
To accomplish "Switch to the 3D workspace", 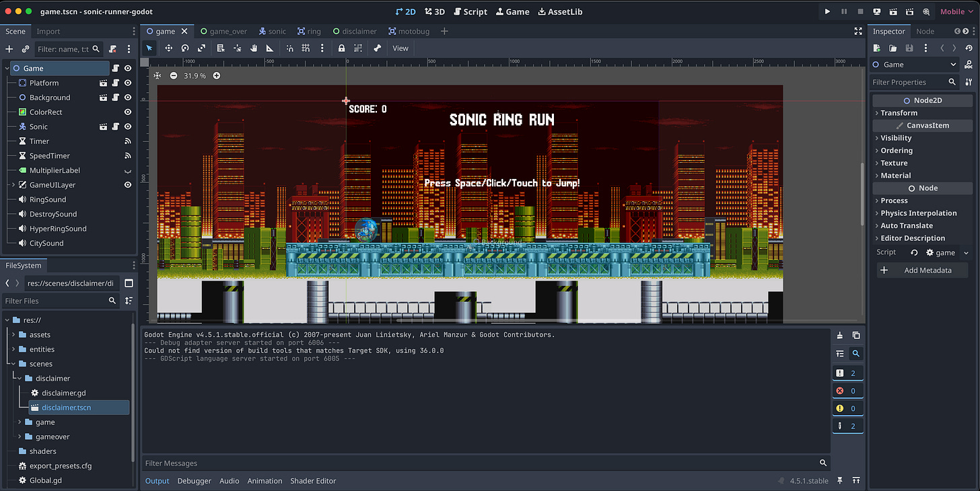I will pyautogui.click(x=435, y=11).
